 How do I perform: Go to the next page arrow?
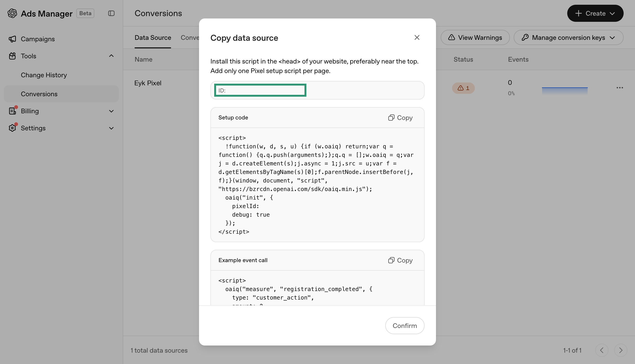click(621, 350)
